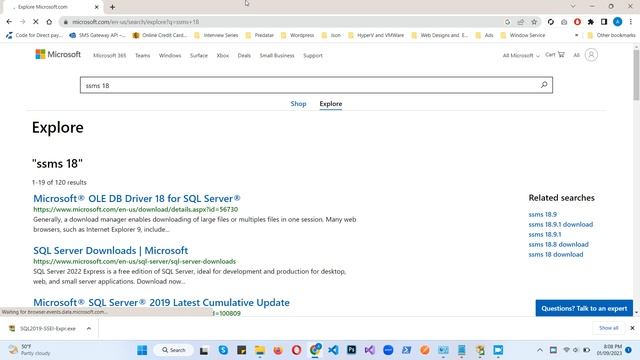Open the Window Service bookmark folder
The image size is (640, 360).
[523, 36]
